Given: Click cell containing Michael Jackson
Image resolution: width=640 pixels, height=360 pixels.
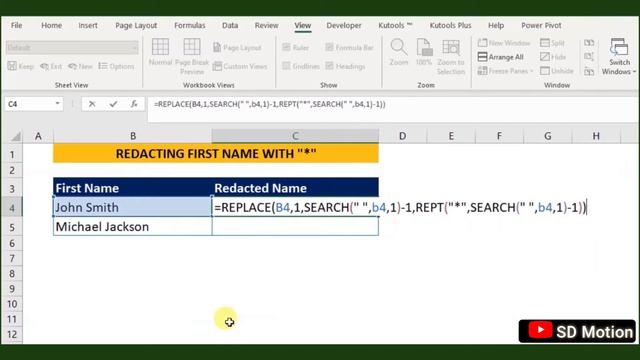Looking at the screenshot, I should pos(133,227).
